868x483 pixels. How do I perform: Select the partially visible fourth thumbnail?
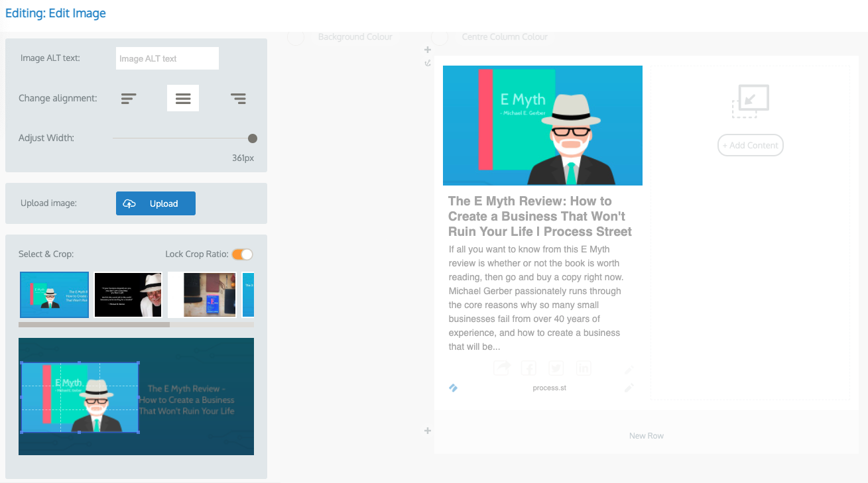coord(248,294)
